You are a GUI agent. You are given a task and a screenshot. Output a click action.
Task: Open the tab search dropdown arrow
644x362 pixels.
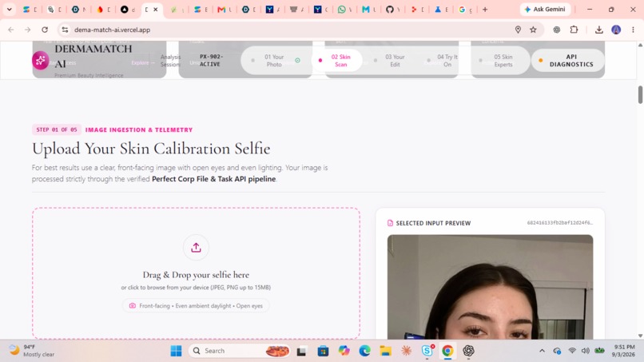(9, 10)
